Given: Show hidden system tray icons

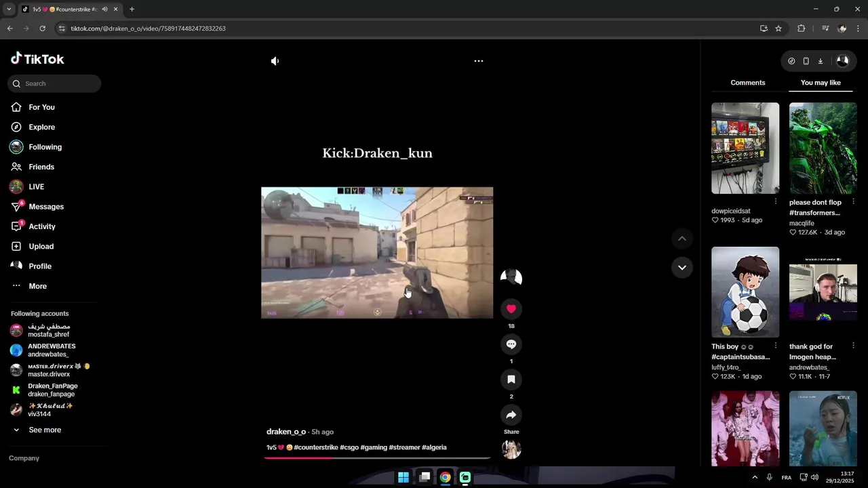Looking at the screenshot, I should 755,477.
